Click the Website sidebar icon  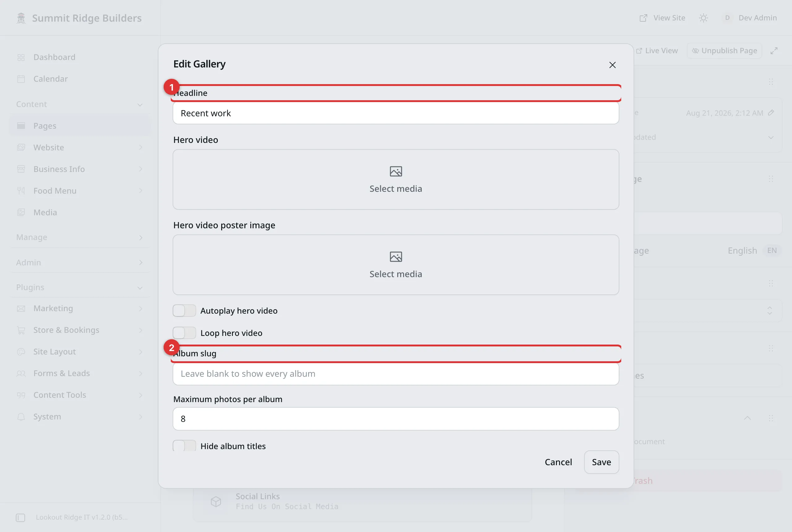click(x=21, y=148)
